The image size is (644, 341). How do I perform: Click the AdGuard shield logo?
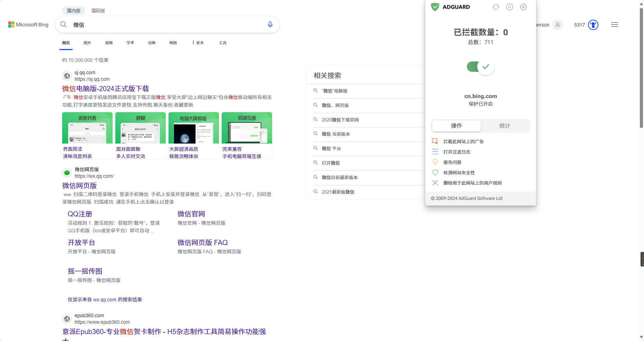[x=435, y=7]
